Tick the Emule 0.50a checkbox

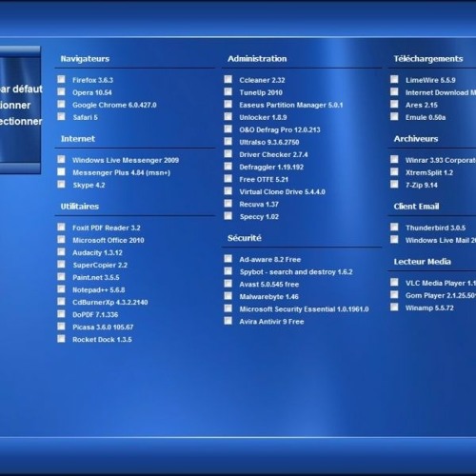point(394,116)
